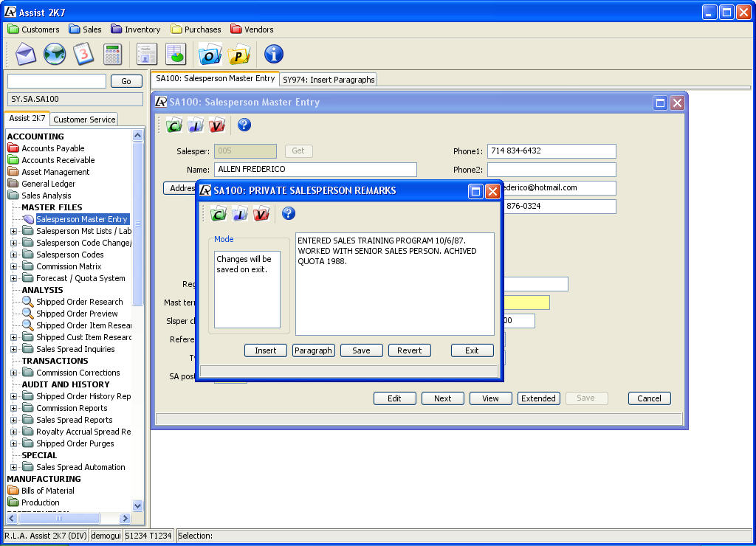Screen dimensions: 756x546
Task: Click the Paragraph button
Action: click(x=313, y=350)
